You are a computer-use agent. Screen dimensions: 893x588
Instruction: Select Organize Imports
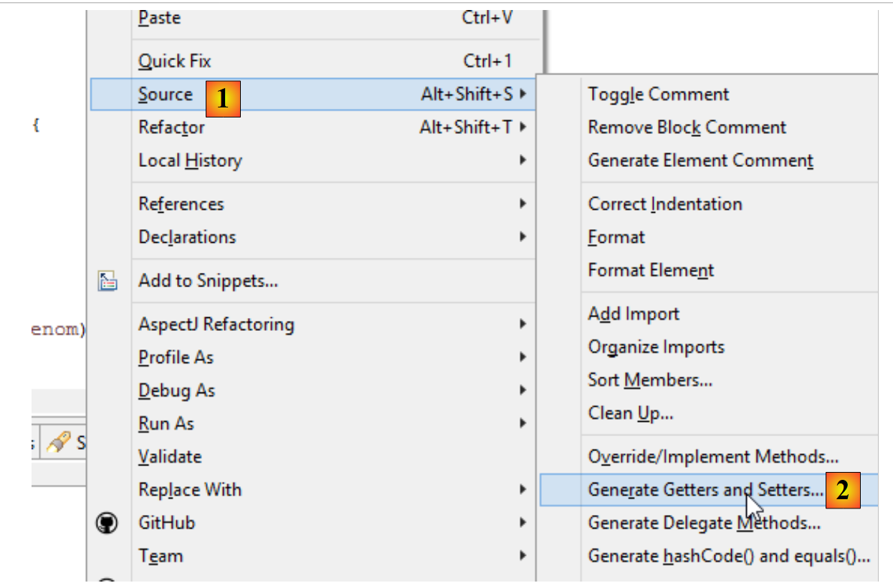coord(656,347)
